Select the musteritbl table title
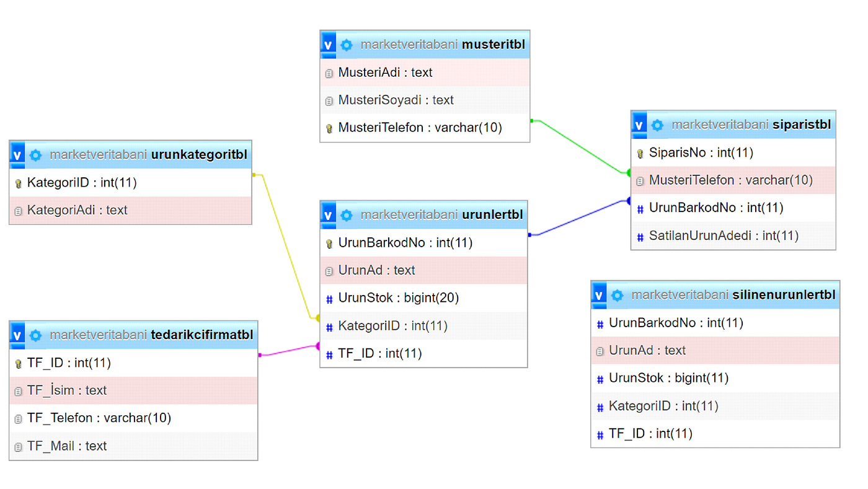Image resolution: width=868 pixels, height=489 pixels. pos(494,45)
